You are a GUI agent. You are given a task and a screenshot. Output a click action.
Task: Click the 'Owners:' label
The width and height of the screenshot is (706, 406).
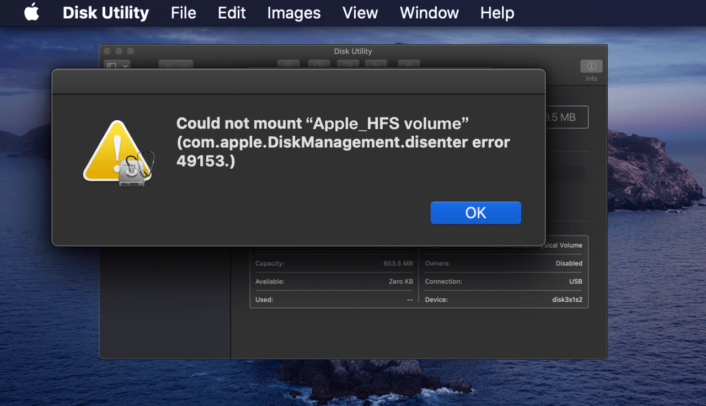pyautogui.click(x=437, y=263)
